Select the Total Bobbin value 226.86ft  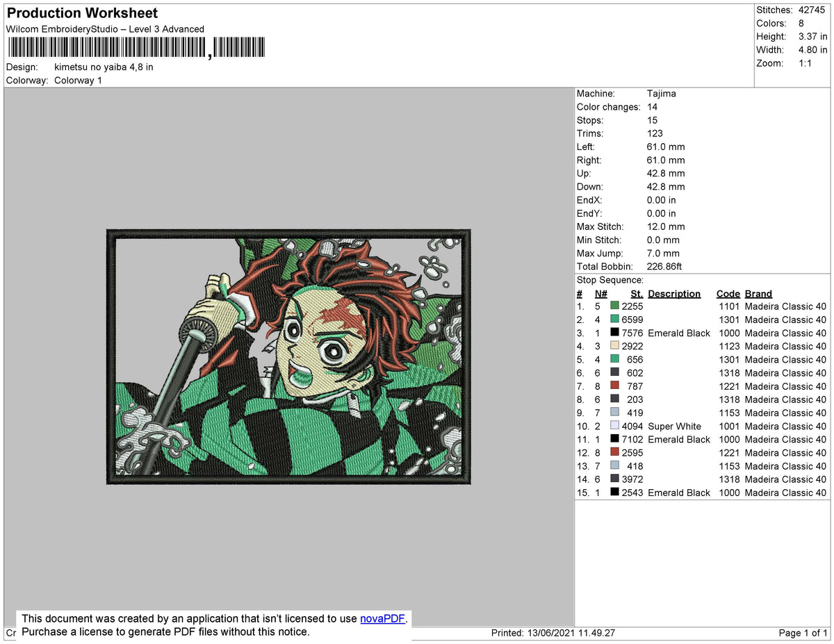click(x=666, y=266)
